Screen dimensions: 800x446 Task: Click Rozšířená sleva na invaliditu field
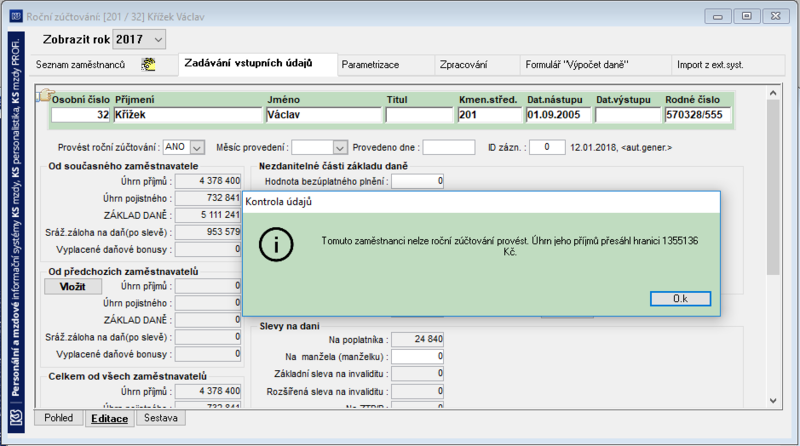(417, 392)
